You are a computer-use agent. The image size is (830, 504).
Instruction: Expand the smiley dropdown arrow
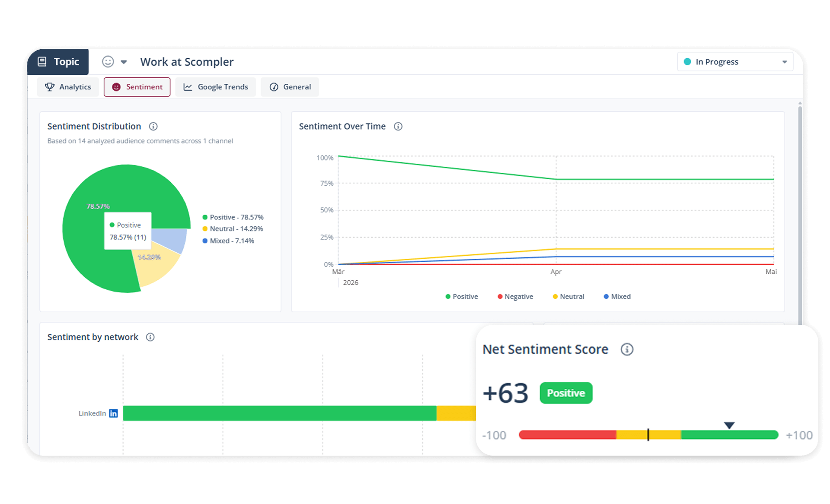[x=124, y=62]
